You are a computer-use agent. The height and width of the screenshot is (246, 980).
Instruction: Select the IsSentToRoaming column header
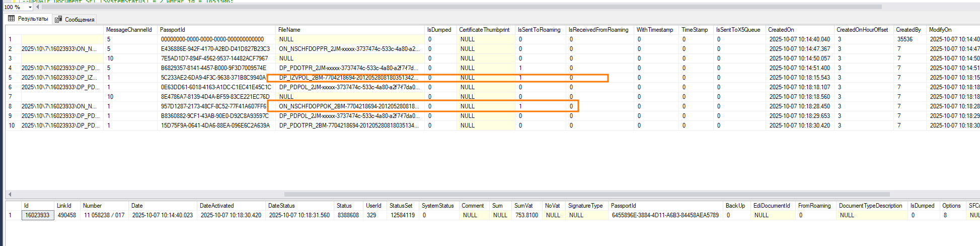pyautogui.click(x=541, y=30)
